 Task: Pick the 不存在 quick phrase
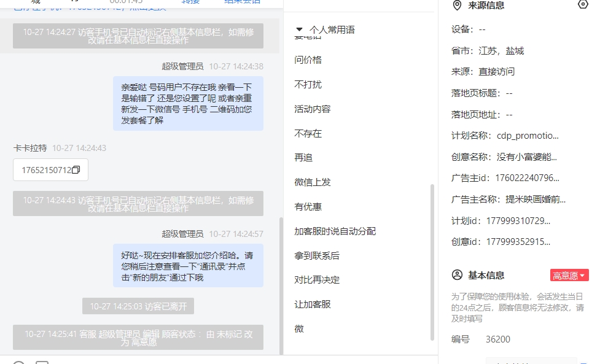coord(308,133)
